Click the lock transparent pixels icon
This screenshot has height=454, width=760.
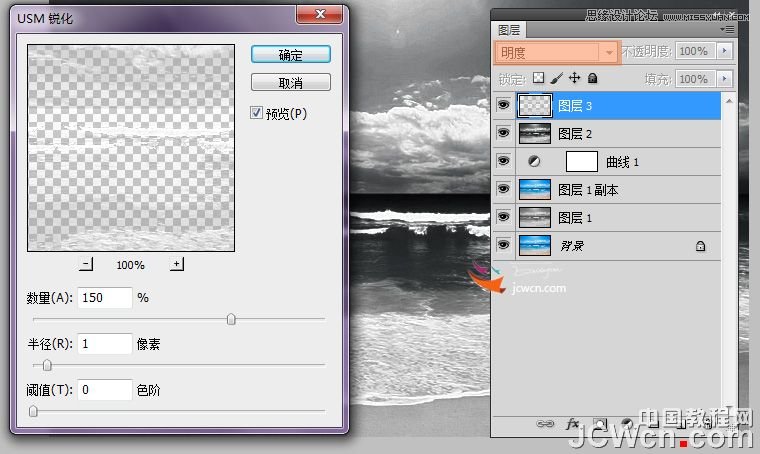pos(538,78)
